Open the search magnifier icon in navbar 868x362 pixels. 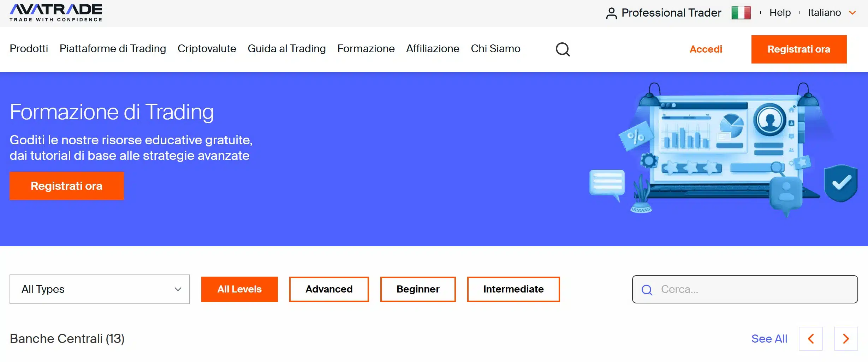563,49
